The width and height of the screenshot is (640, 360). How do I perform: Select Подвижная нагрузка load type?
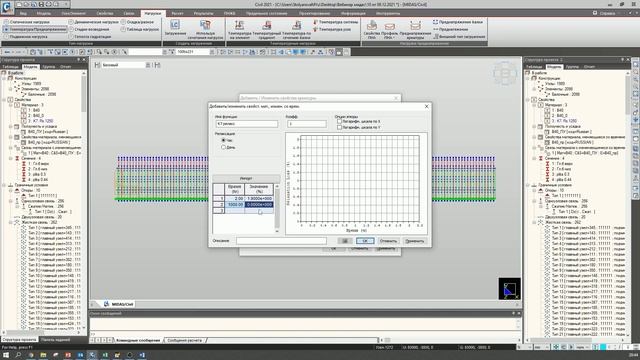(25, 37)
